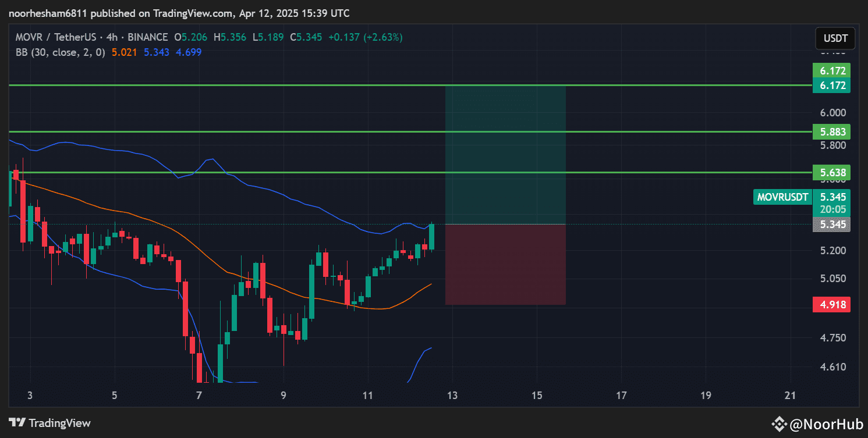Click the date 13 on the time axis
Image resolution: width=868 pixels, height=438 pixels.
[452, 395]
